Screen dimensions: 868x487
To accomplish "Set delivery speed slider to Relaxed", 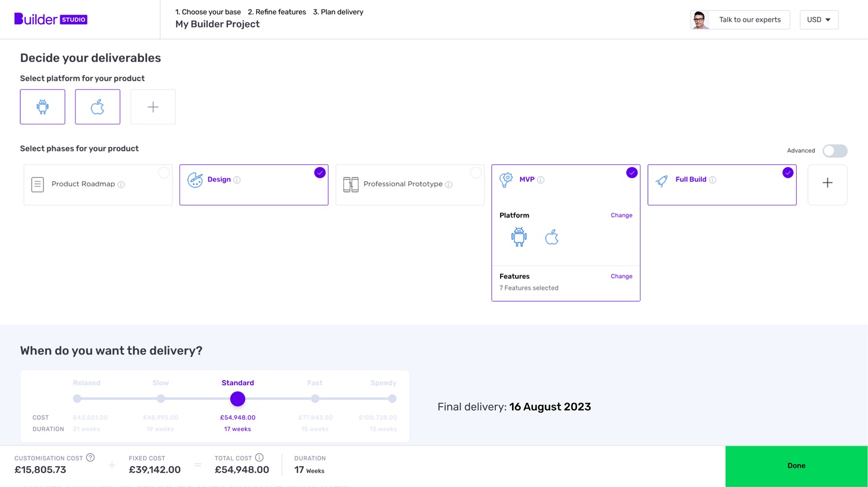I will pos(77,399).
